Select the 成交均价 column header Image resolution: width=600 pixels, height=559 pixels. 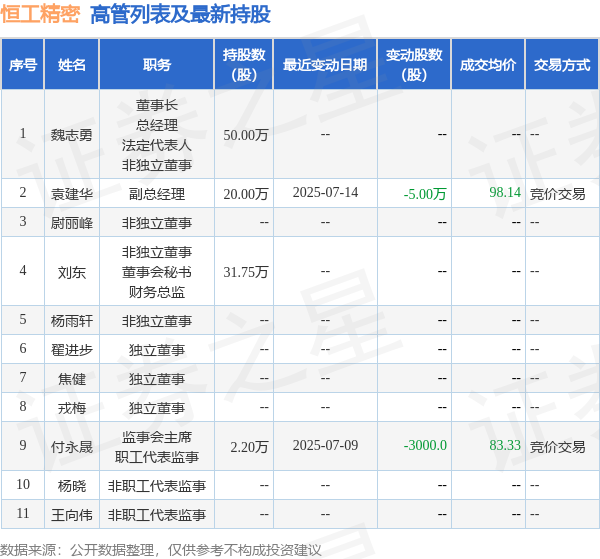(488, 65)
